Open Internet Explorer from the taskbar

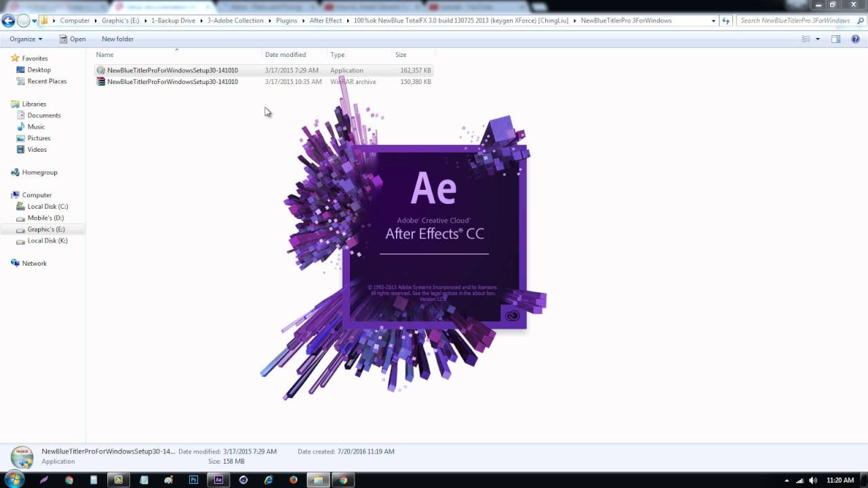[x=269, y=480]
